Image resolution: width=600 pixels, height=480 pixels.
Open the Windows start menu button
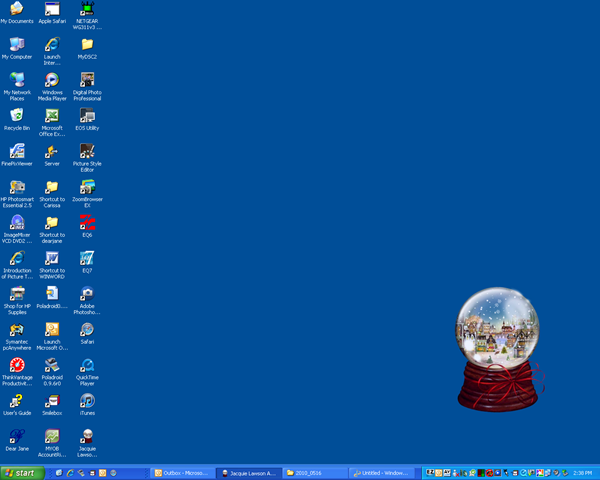click(x=23, y=473)
